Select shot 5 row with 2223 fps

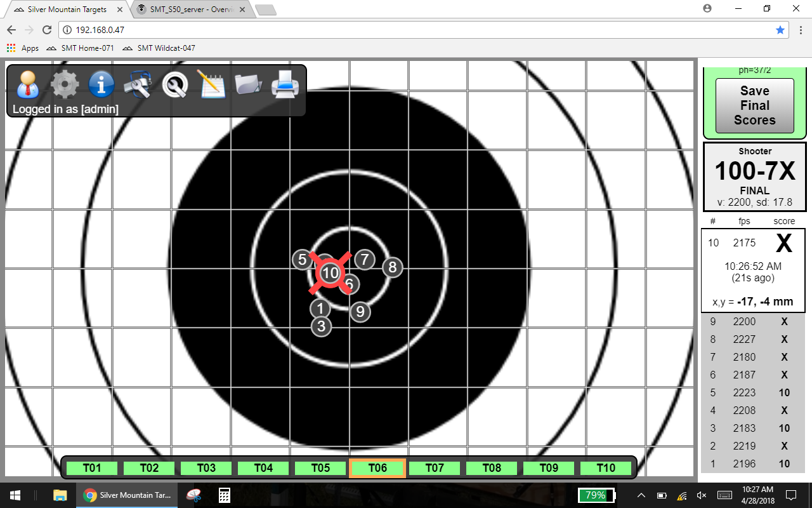(753, 392)
